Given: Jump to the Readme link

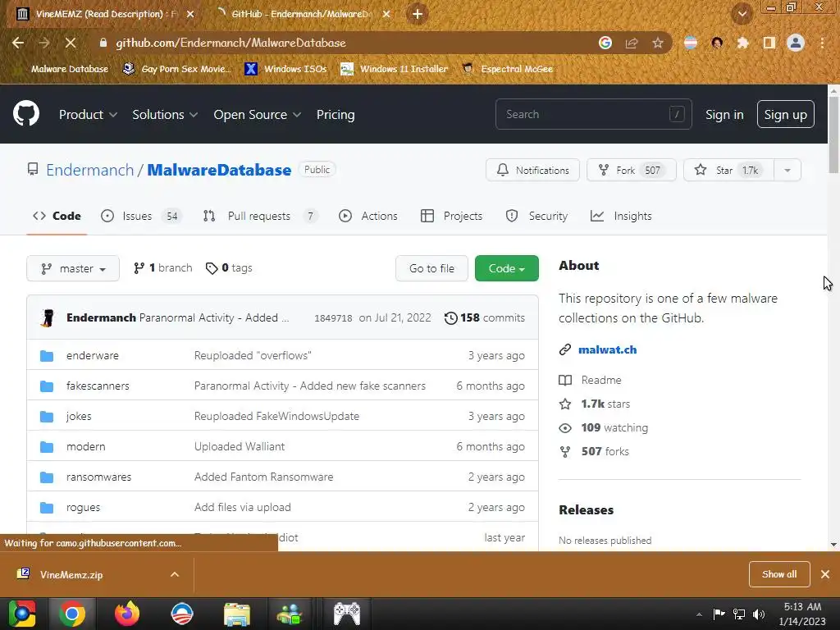Looking at the screenshot, I should [591, 380].
